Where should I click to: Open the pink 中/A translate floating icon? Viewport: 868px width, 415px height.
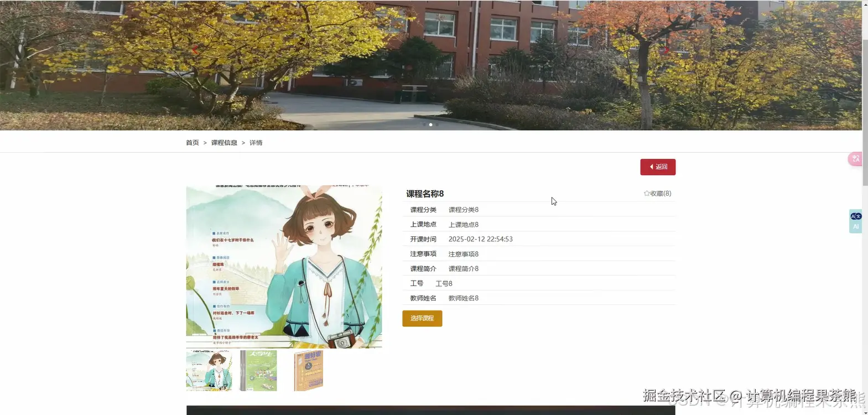click(x=855, y=159)
